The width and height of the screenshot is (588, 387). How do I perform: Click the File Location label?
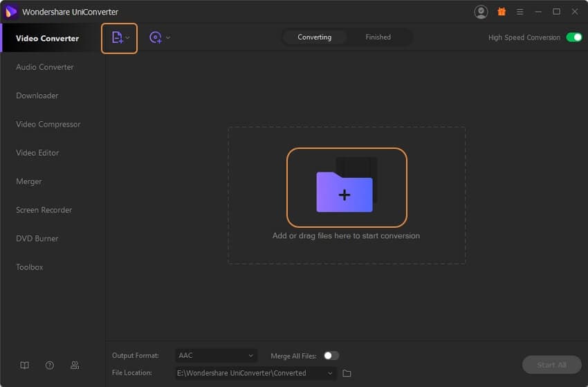(131, 372)
